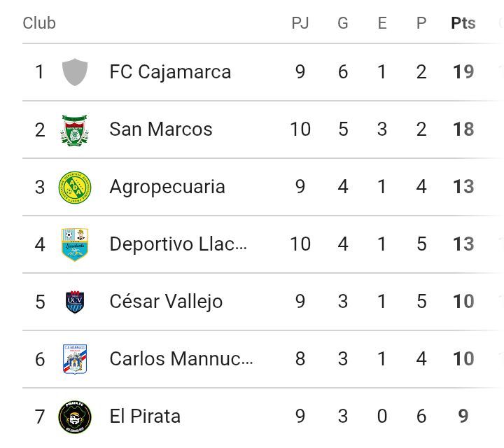The width and height of the screenshot is (504, 448).
Task: Open the FC Cajamarca team link
Action: click(170, 72)
